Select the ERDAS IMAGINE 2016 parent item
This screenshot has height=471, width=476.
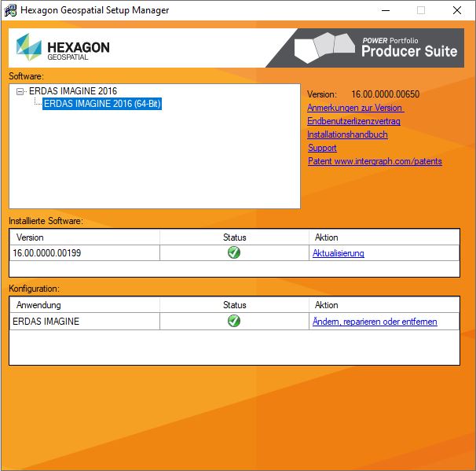tap(72, 91)
